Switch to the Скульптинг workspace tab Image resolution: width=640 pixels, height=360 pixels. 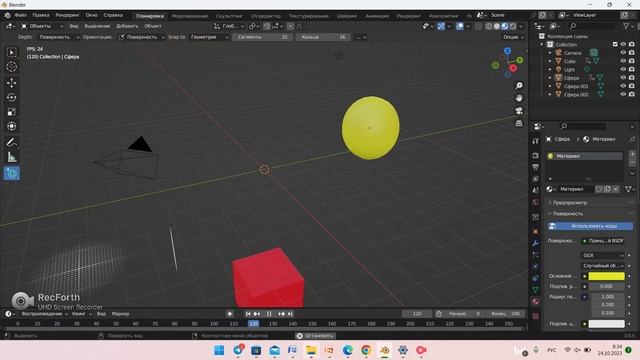coord(229,16)
